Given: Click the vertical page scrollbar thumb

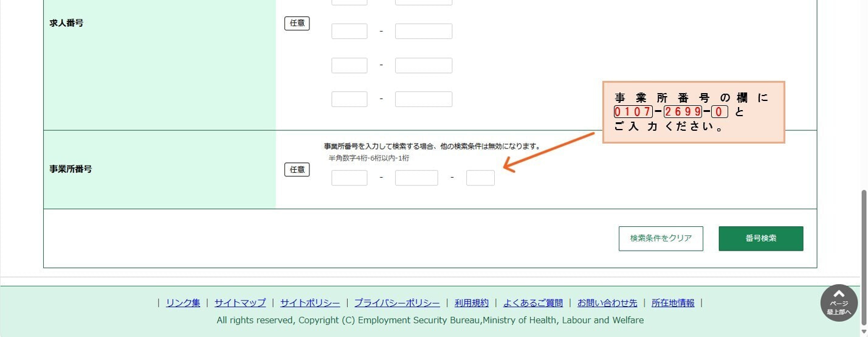Looking at the screenshot, I should point(863,255).
